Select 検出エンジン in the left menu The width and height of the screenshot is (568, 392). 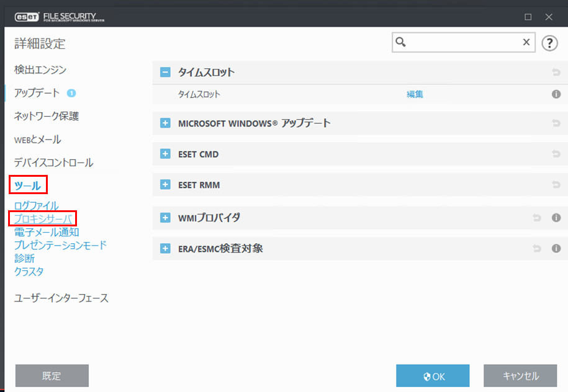click(40, 69)
